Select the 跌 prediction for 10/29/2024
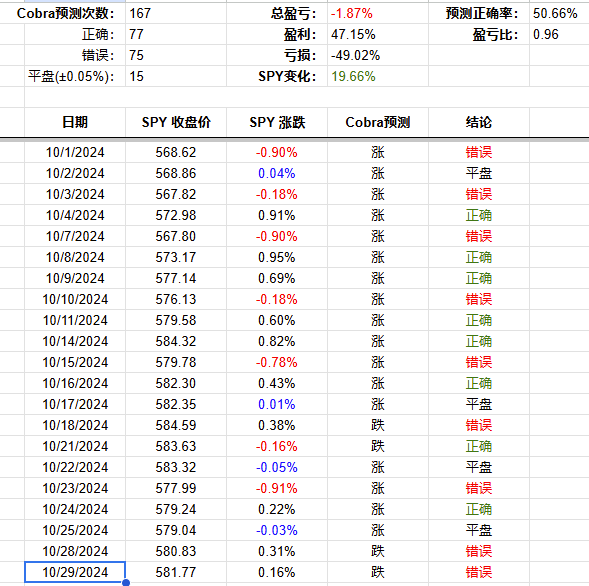 pos(378,573)
